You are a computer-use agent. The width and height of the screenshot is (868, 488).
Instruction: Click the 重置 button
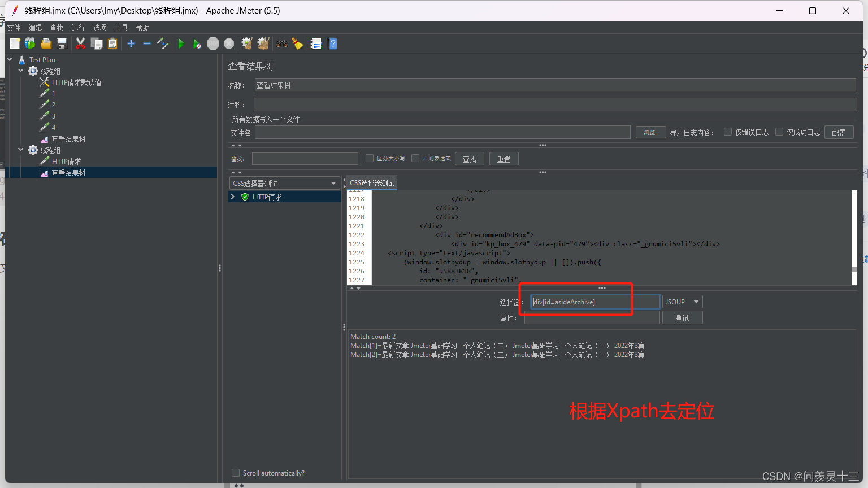click(504, 159)
